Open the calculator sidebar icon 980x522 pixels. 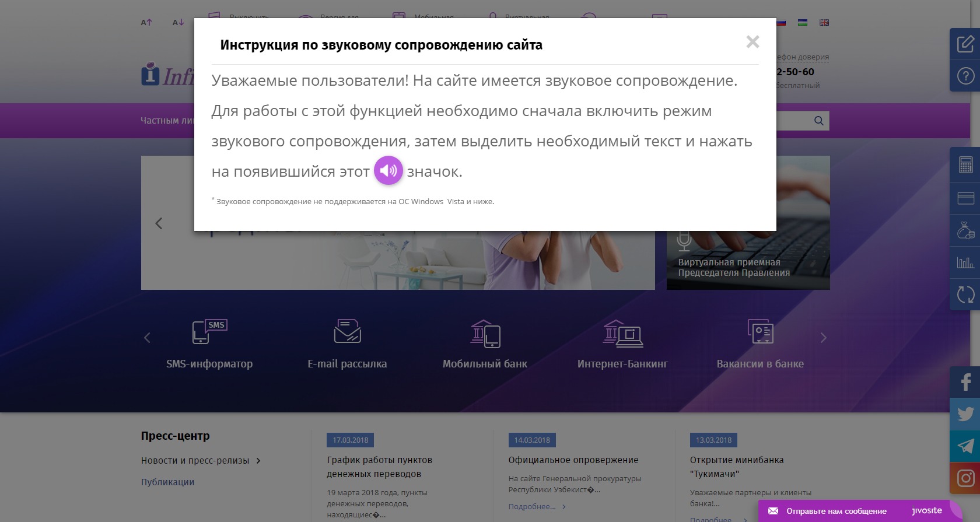tap(965, 165)
